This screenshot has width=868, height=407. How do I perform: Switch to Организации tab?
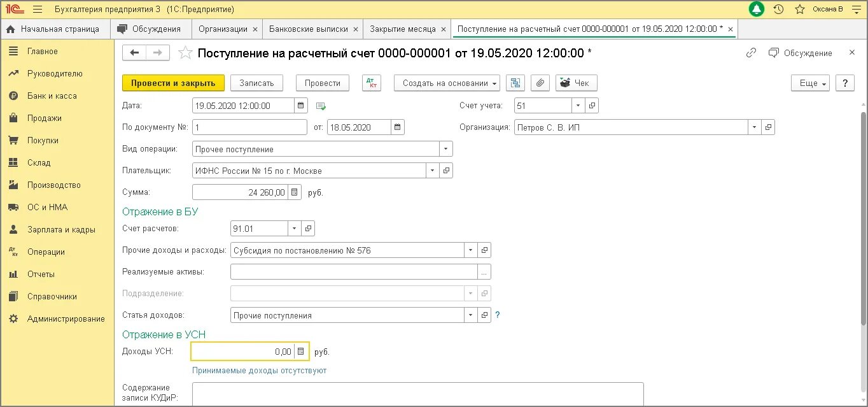223,29
